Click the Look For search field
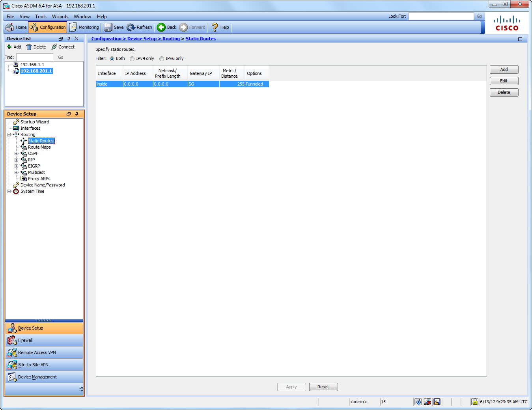 441,16
